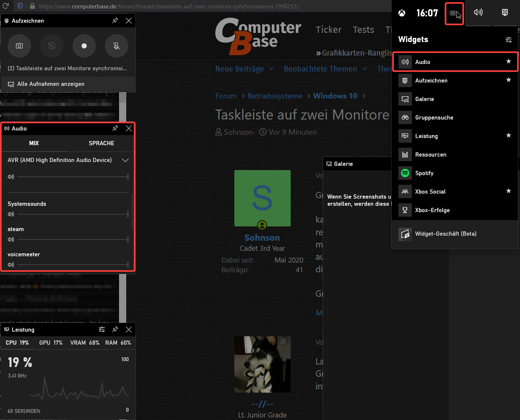Open the Ticker nav link

pos(329,29)
